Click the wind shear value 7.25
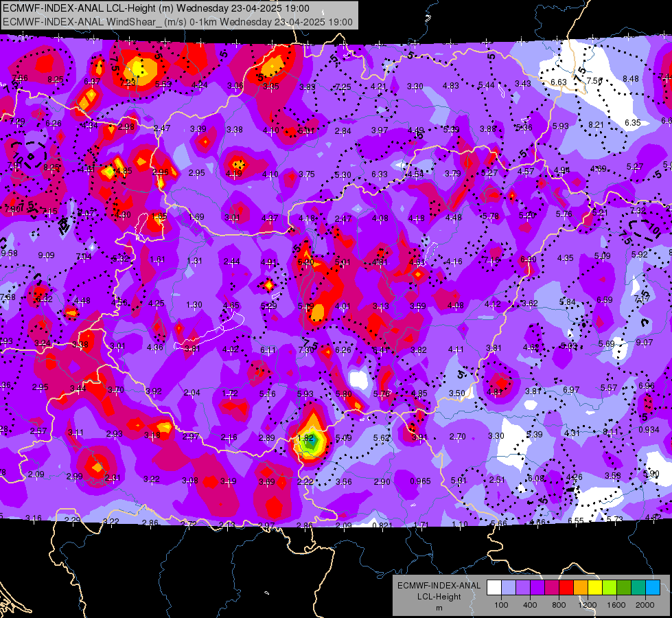 pyautogui.click(x=343, y=87)
